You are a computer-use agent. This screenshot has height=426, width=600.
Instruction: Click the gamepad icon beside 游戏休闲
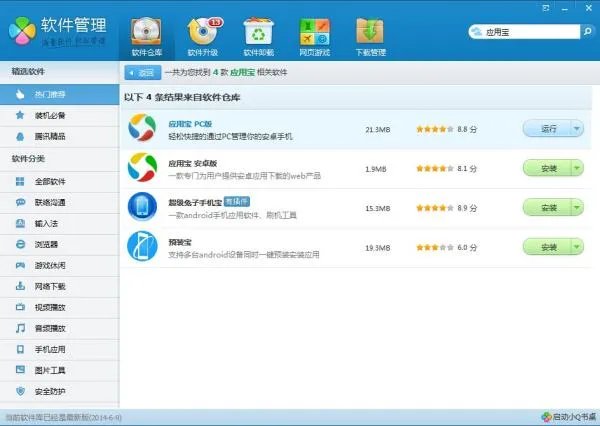tap(20, 265)
